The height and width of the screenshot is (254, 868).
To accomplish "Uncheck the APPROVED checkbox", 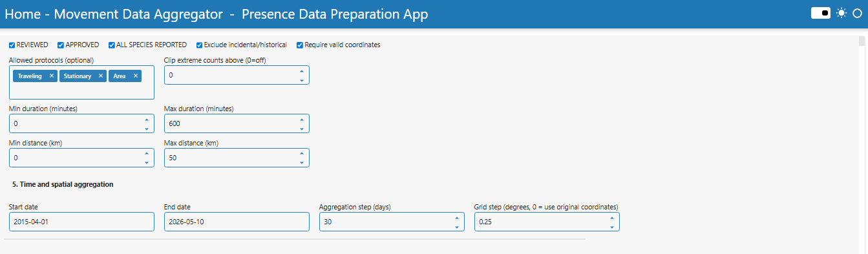I will point(61,45).
